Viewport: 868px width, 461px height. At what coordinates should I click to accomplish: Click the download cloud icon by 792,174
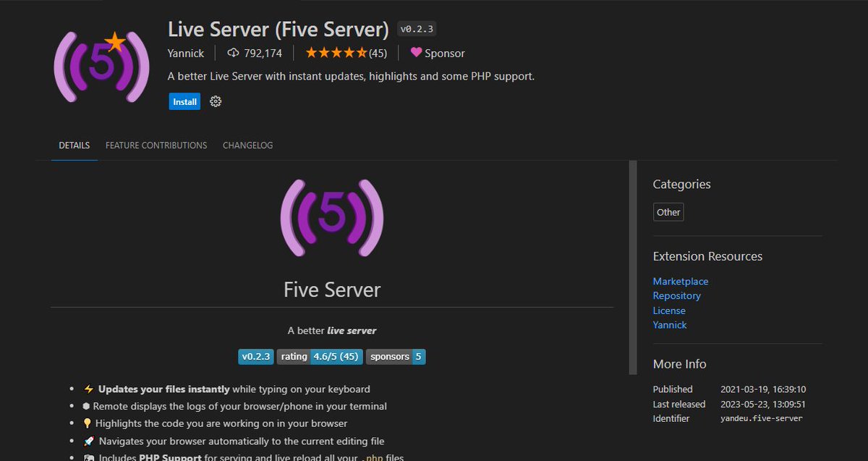tap(233, 53)
